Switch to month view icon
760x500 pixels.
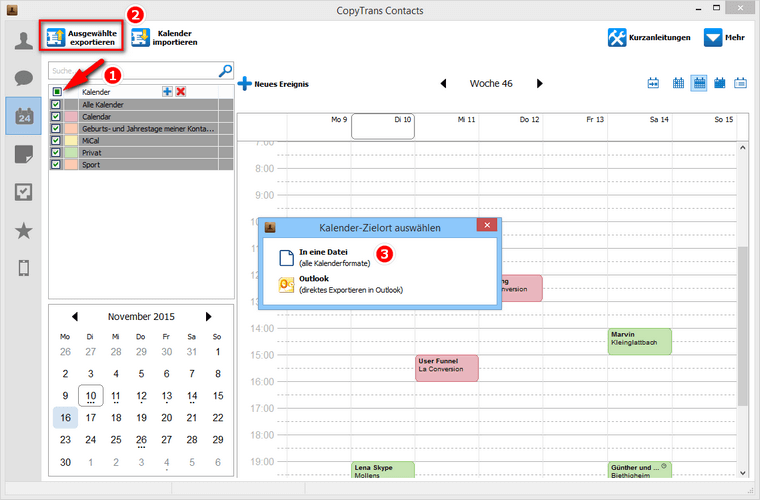click(720, 83)
